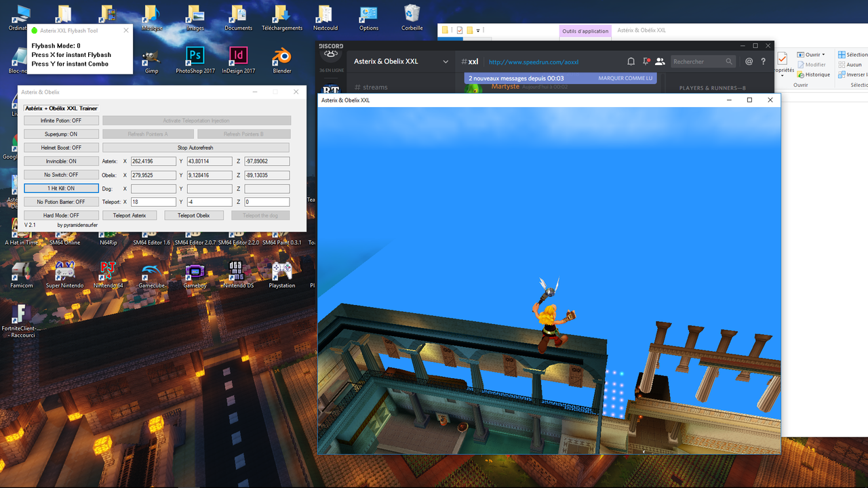Select the Documents desktop icon
The width and height of the screenshot is (868, 488).
[x=238, y=18]
